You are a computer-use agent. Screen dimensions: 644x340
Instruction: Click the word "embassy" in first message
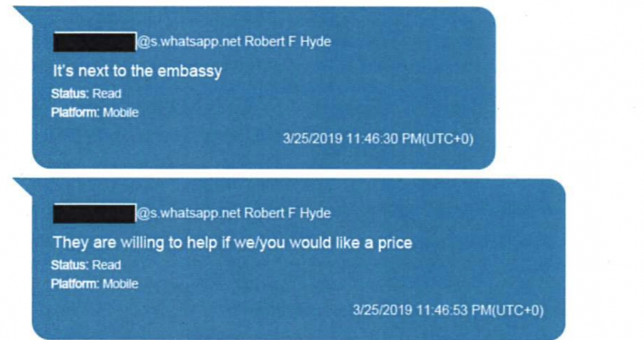tap(190, 72)
